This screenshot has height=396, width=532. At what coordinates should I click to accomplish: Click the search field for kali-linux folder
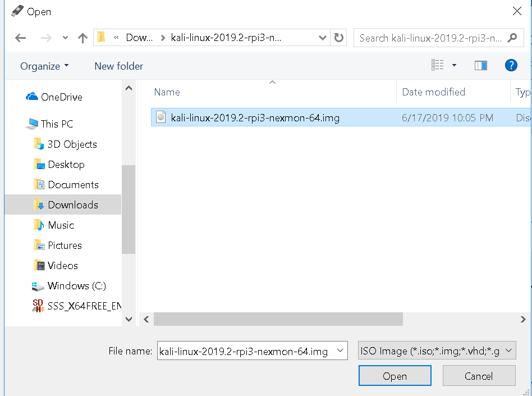(x=431, y=38)
